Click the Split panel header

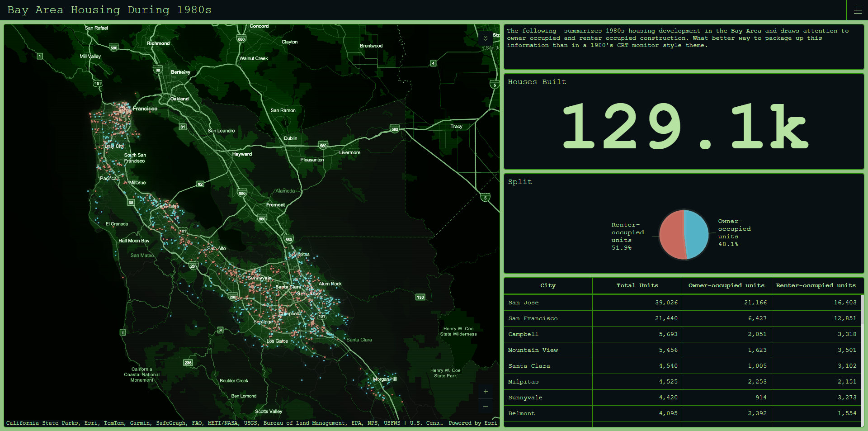coord(520,182)
